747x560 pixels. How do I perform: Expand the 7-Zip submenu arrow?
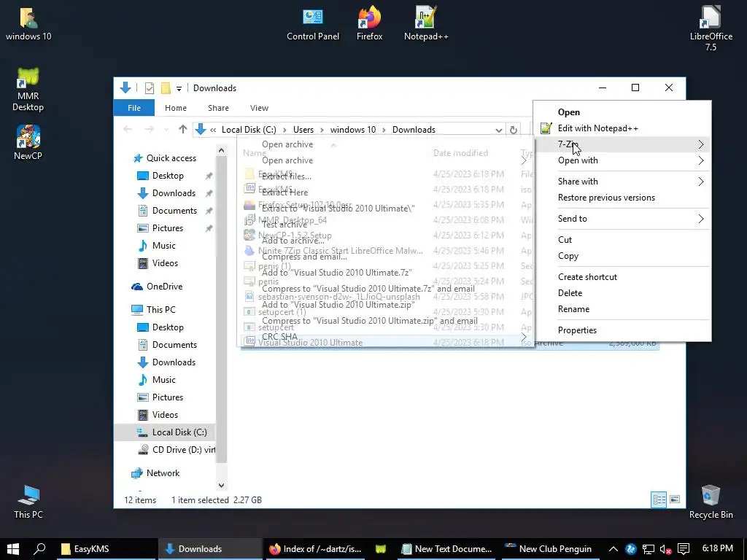[x=701, y=144]
